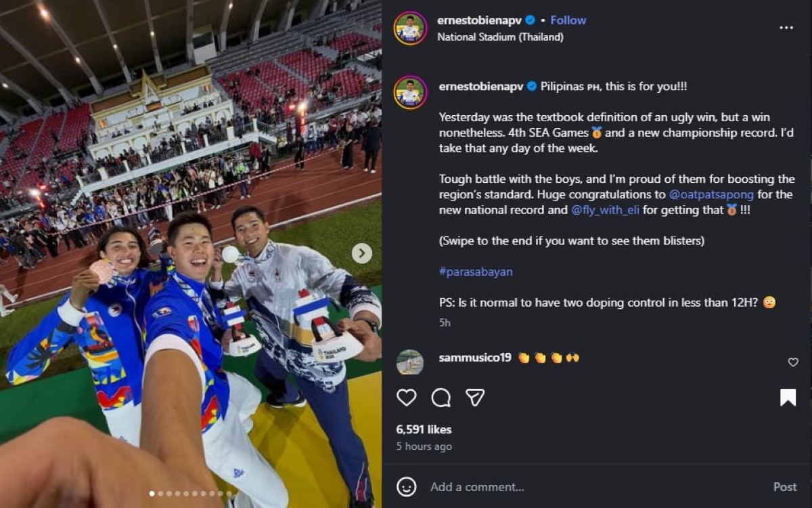Open the @oatpatsapong mention
812x508 pixels.
click(711, 194)
